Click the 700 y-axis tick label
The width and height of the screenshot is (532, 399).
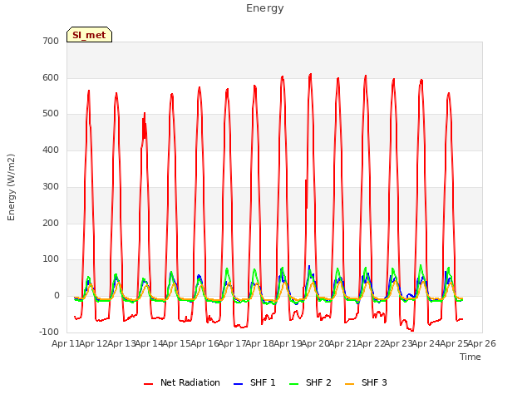coord(51,41)
